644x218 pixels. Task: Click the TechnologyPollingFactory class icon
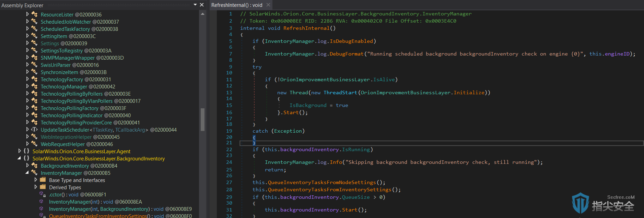tap(34, 108)
